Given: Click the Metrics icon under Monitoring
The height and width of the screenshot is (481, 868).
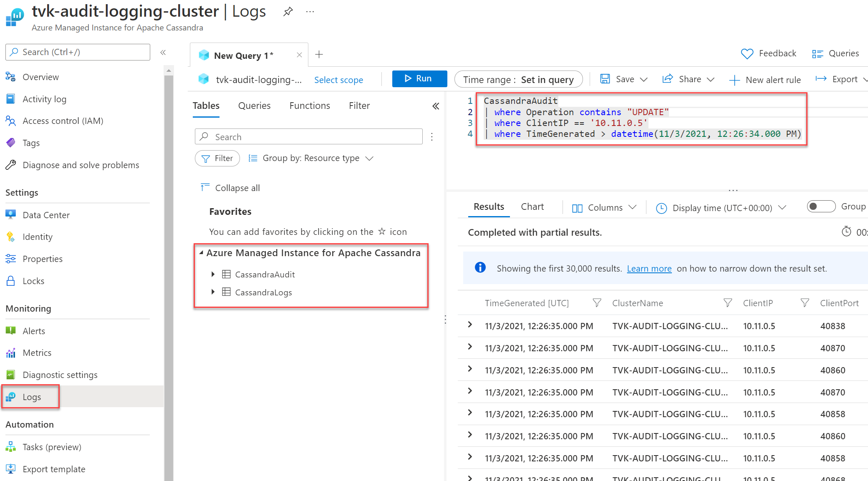Looking at the screenshot, I should coord(11,353).
